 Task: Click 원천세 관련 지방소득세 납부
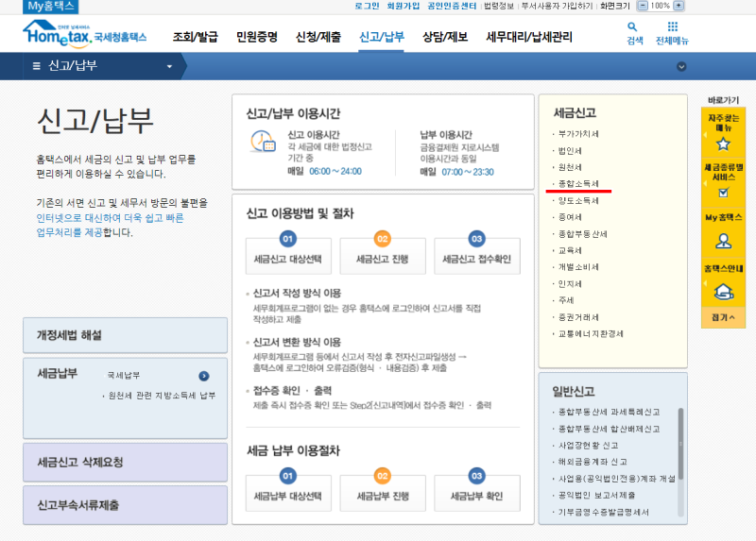point(162,396)
